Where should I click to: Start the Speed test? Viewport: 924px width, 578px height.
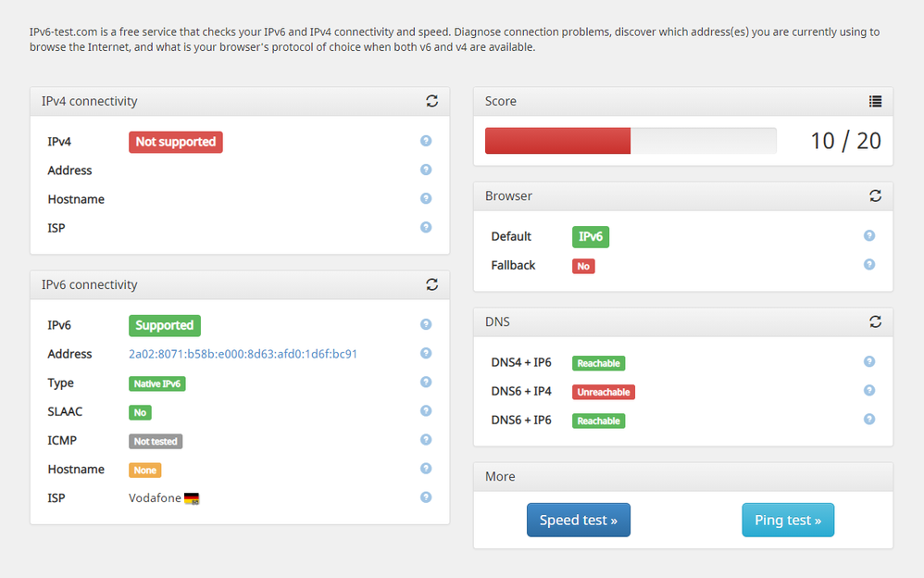pyautogui.click(x=578, y=520)
